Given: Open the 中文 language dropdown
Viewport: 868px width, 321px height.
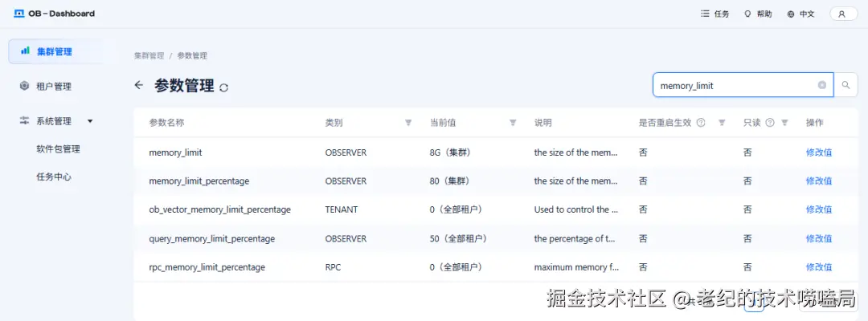Looking at the screenshot, I should coord(800,14).
